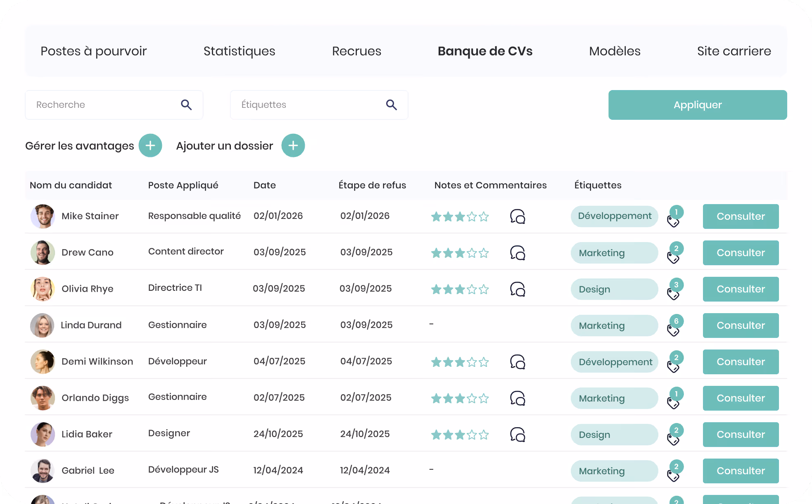Click the star rating for Demi Wilkinson
The height and width of the screenshot is (504, 812).
coord(460,362)
